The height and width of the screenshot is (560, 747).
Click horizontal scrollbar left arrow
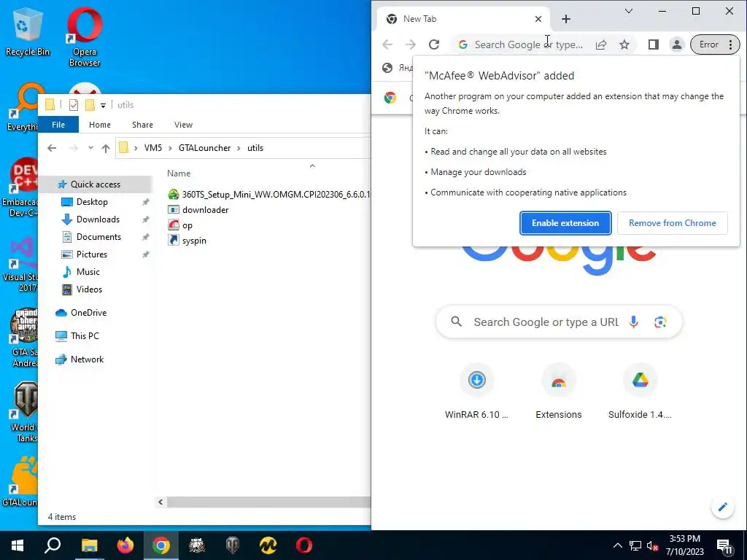click(x=160, y=502)
